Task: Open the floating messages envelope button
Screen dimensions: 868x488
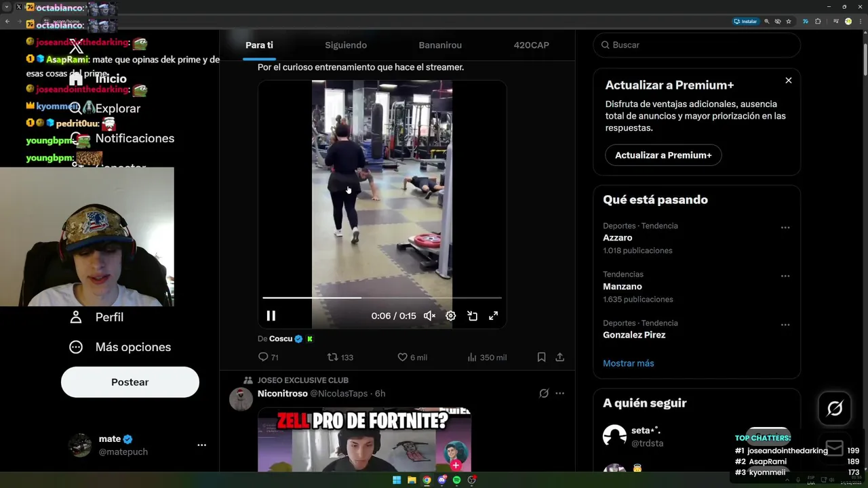Action: 835,448
